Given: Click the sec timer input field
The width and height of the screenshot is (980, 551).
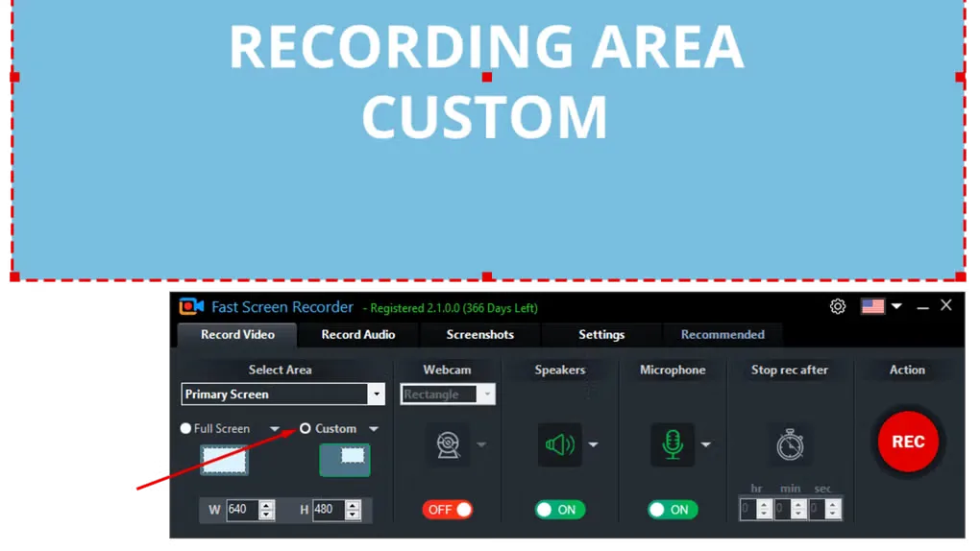Looking at the screenshot, I should coord(817,510).
